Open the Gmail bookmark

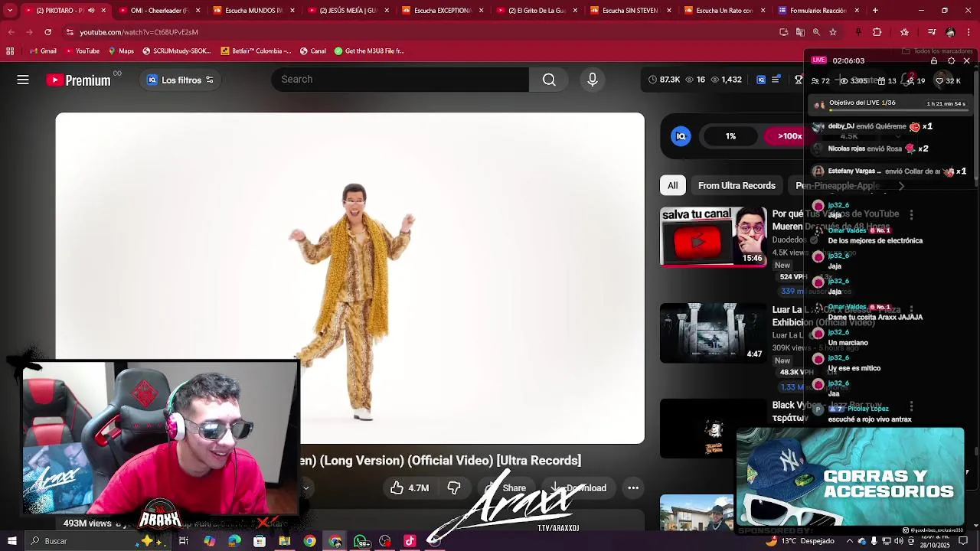click(x=43, y=51)
